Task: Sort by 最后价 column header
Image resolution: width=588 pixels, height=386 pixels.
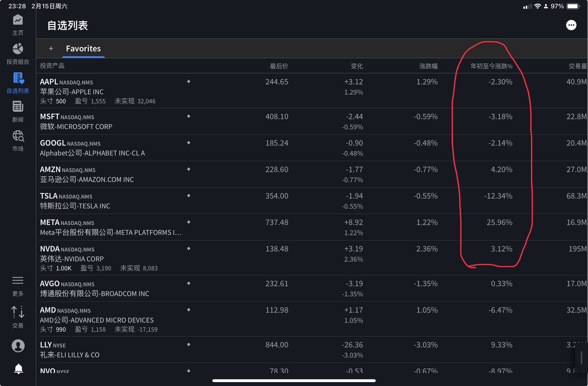Action: point(279,66)
